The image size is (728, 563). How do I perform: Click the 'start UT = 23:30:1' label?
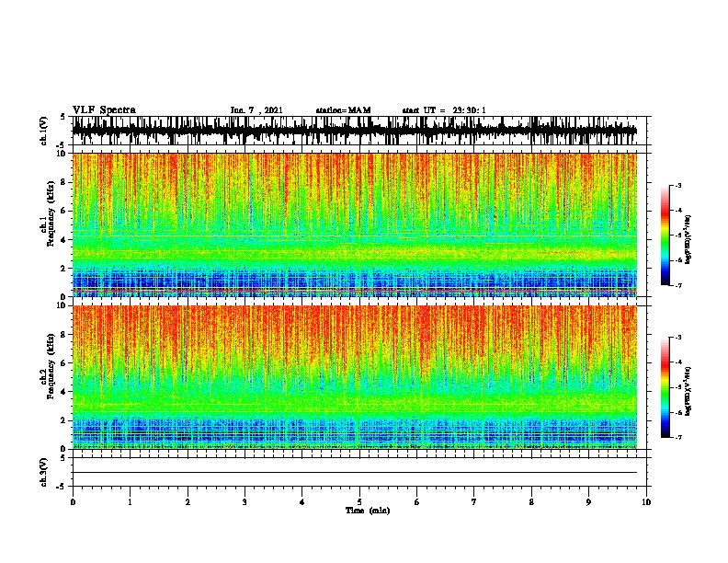444,110
